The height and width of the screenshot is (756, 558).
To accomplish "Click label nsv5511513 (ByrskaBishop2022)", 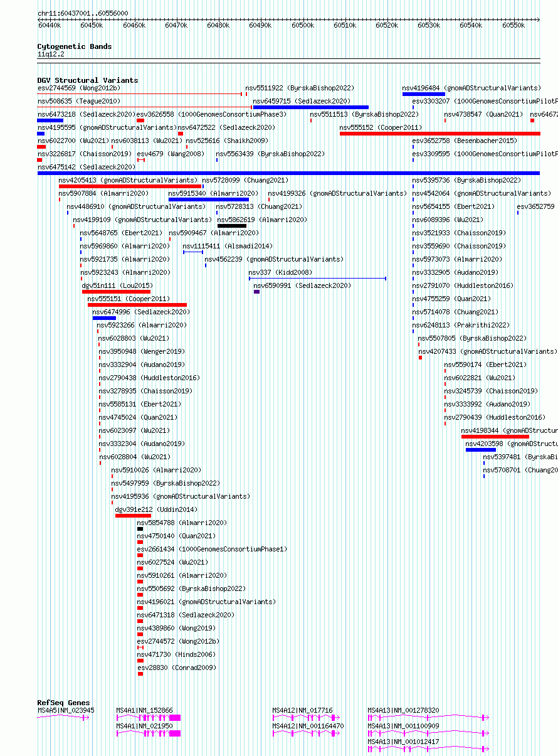I will [364, 114].
